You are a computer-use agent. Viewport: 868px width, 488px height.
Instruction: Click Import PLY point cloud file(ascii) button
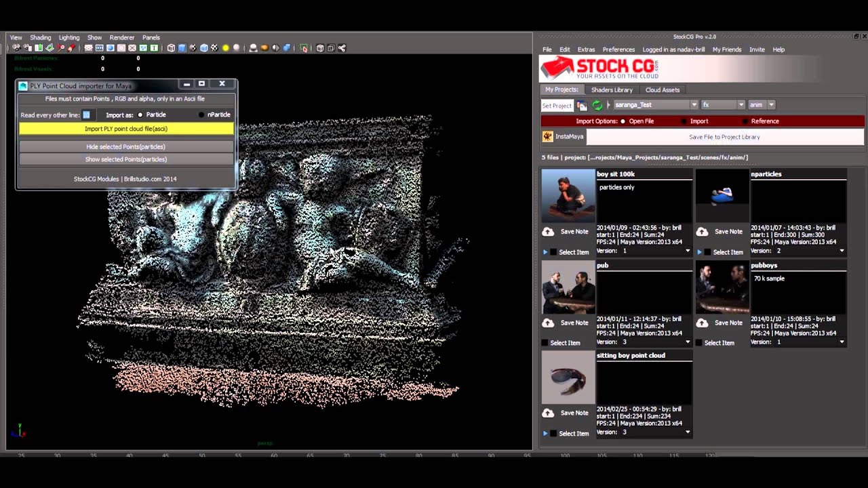(126, 129)
